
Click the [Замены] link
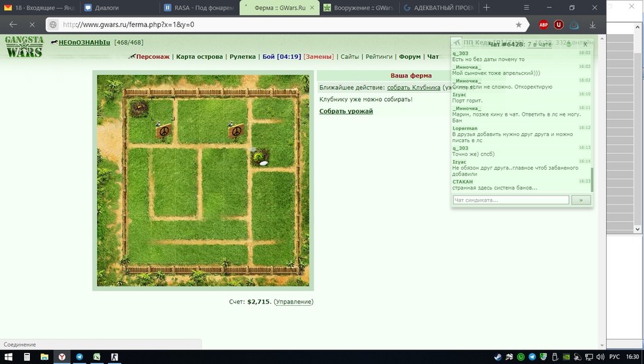coord(319,57)
